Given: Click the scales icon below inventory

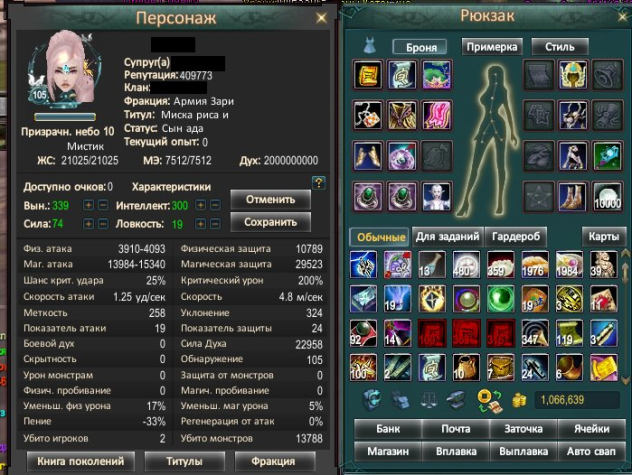Looking at the screenshot, I should coord(429,400).
